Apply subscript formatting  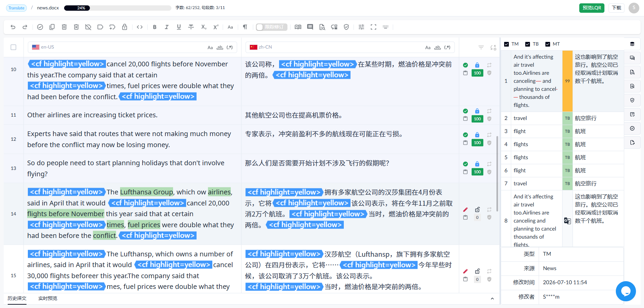(x=204, y=27)
